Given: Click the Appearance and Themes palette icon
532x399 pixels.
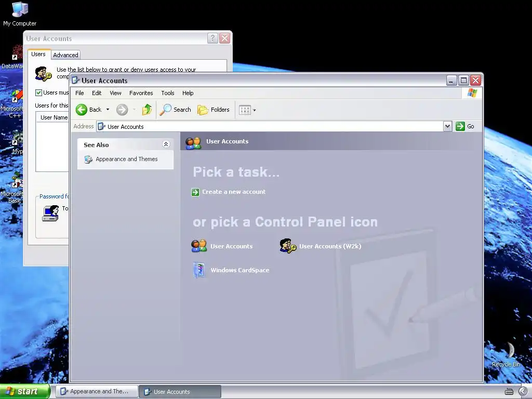Looking at the screenshot, I should click(88, 159).
